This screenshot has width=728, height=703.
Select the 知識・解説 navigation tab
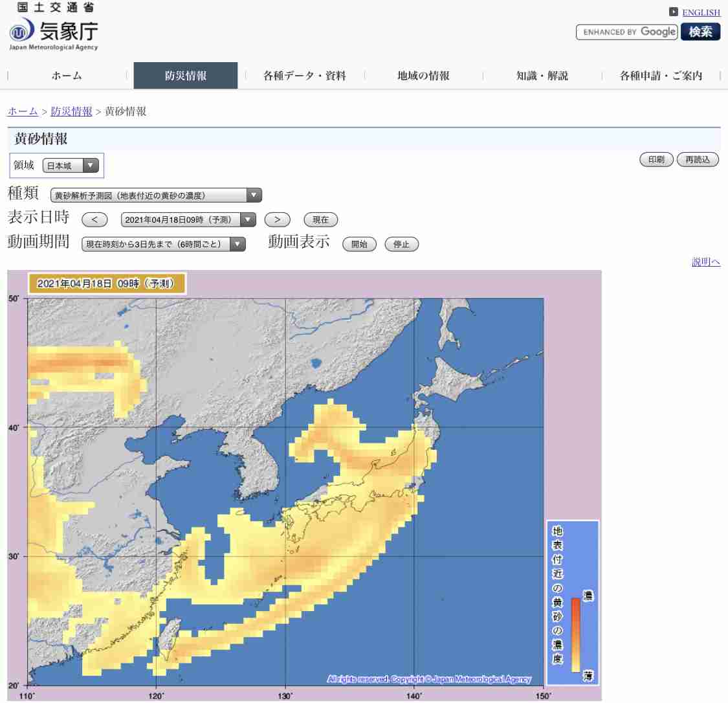542,76
